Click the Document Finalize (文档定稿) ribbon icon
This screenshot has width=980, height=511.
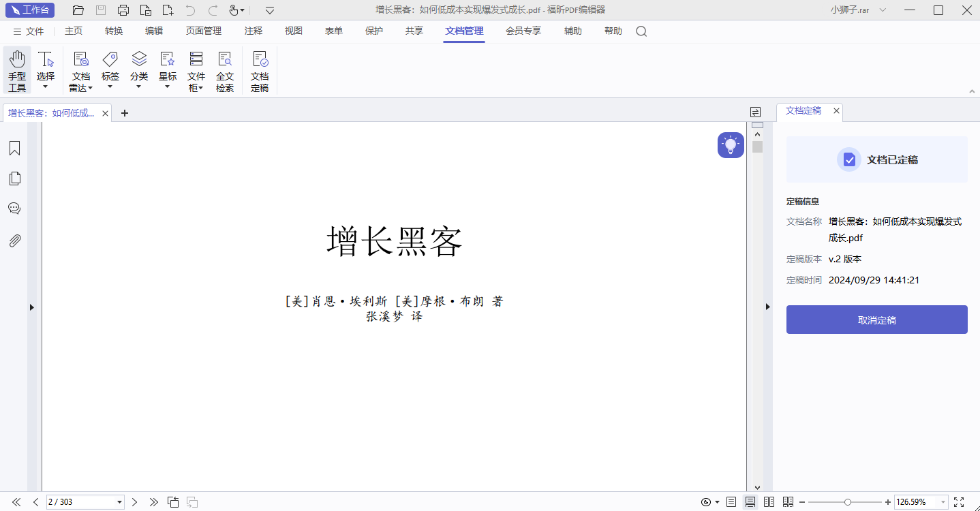click(260, 70)
